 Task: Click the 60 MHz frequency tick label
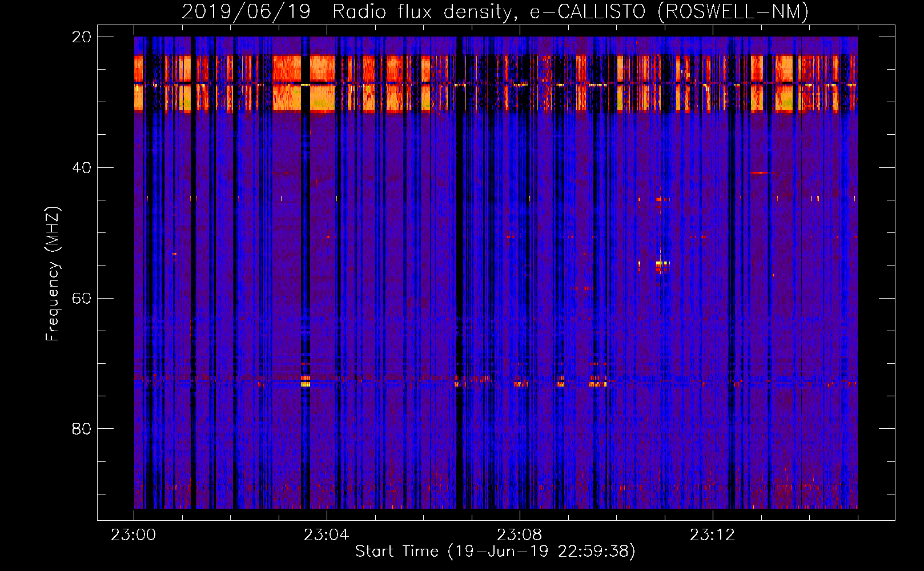(x=82, y=299)
